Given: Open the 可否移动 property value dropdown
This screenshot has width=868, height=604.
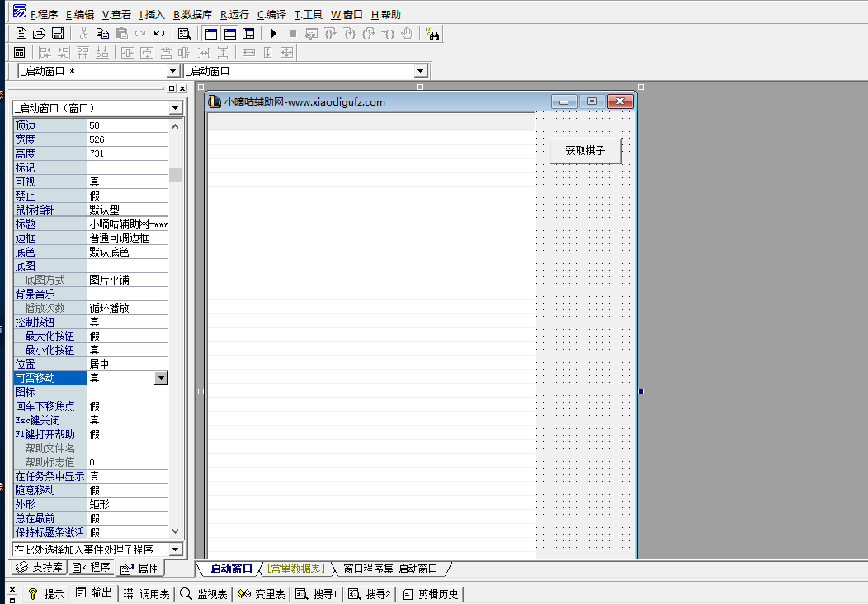Looking at the screenshot, I should click(x=162, y=378).
